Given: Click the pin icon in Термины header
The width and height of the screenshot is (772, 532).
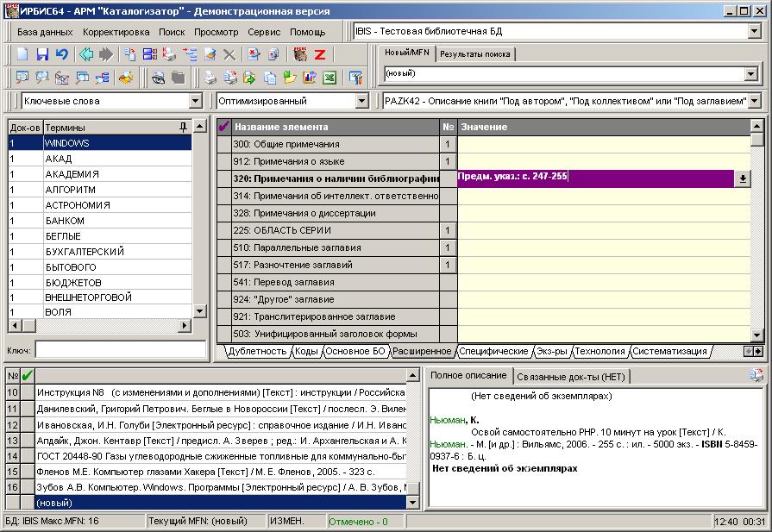Looking at the screenshot, I should pos(183,128).
